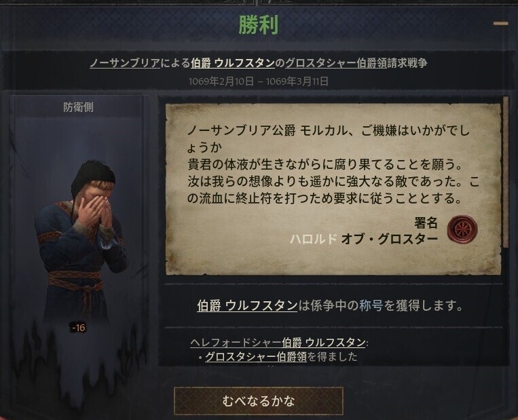This screenshot has height=420, width=518.
Task: Minimize the victory window using dash icon
Action: [x=501, y=24]
